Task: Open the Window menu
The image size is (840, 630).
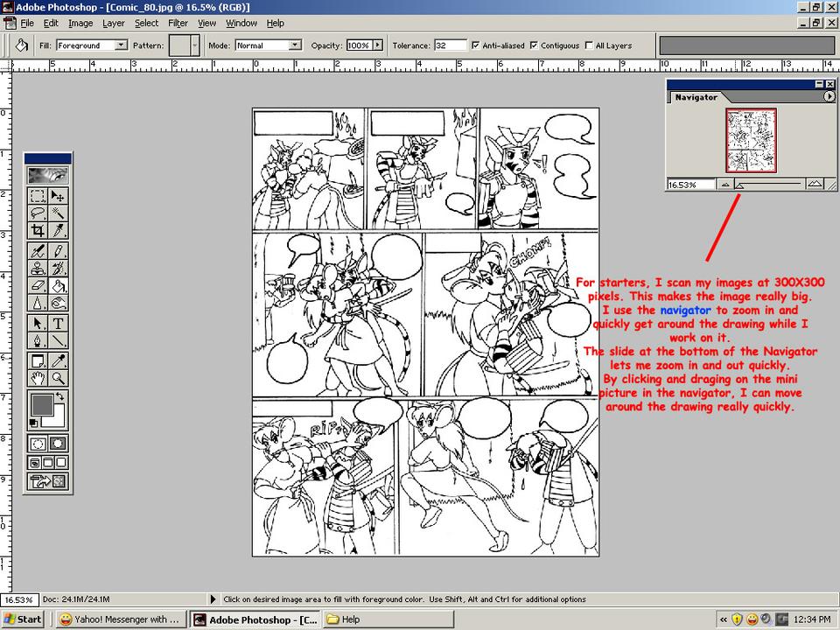Action: [x=241, y=23]
